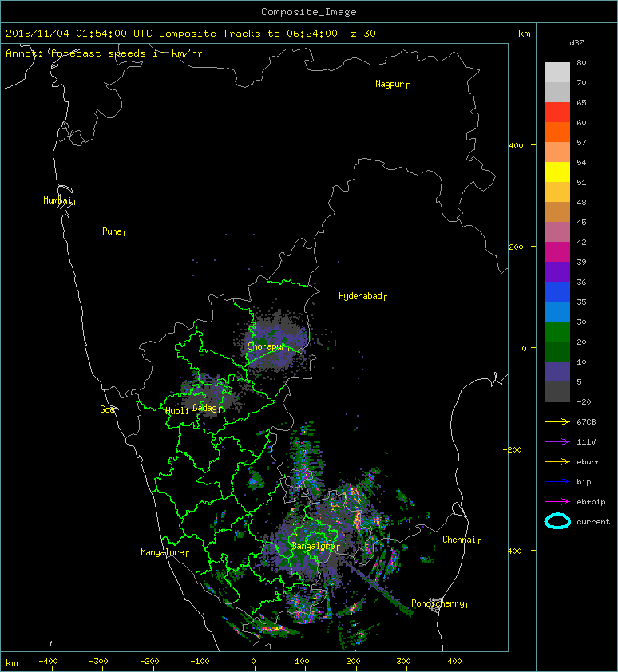This screenshot has width=618, height=672.
Task: Select the Pondicherry city label
Action: click(x=438, y=603)
